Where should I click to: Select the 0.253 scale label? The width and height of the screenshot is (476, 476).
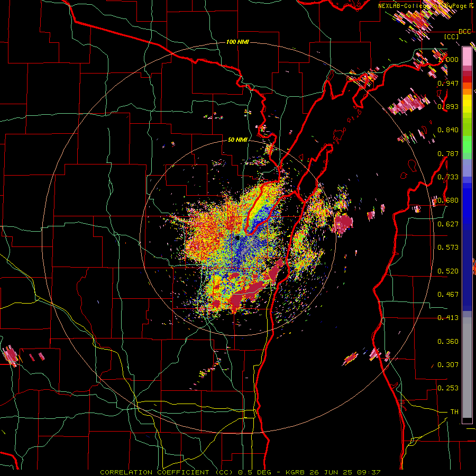point(448,388)
